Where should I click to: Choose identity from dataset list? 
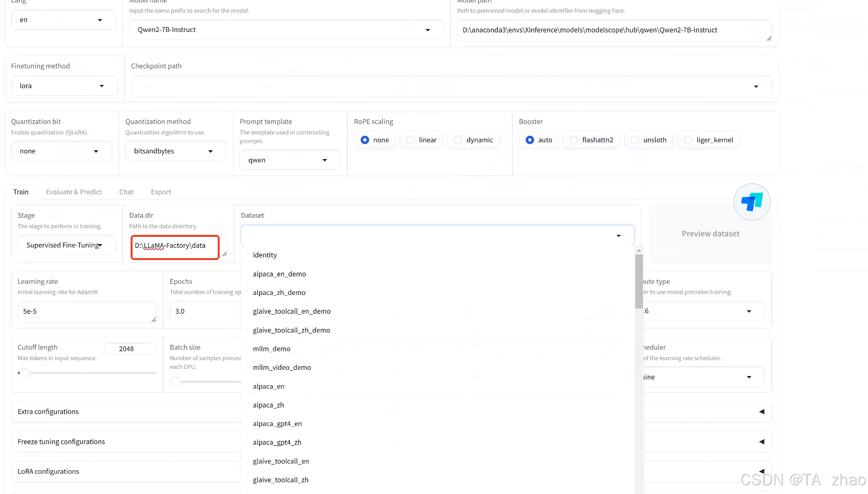point(438,255)
